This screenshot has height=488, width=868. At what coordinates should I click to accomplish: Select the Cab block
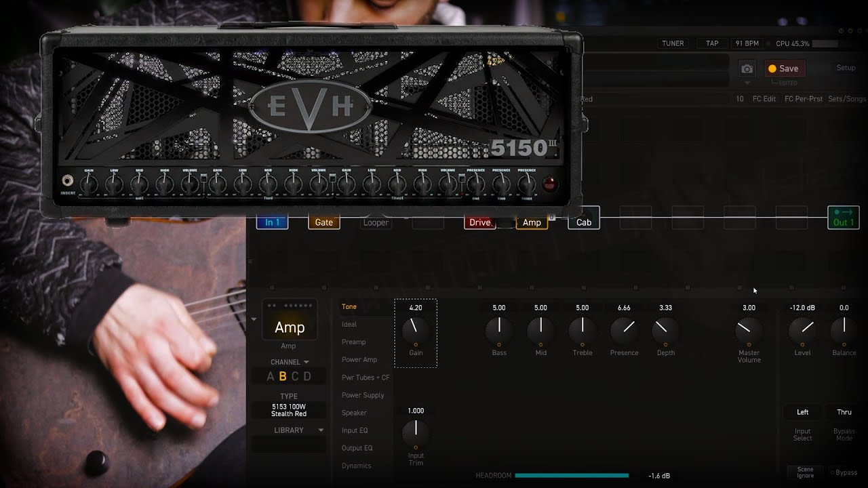584,218
